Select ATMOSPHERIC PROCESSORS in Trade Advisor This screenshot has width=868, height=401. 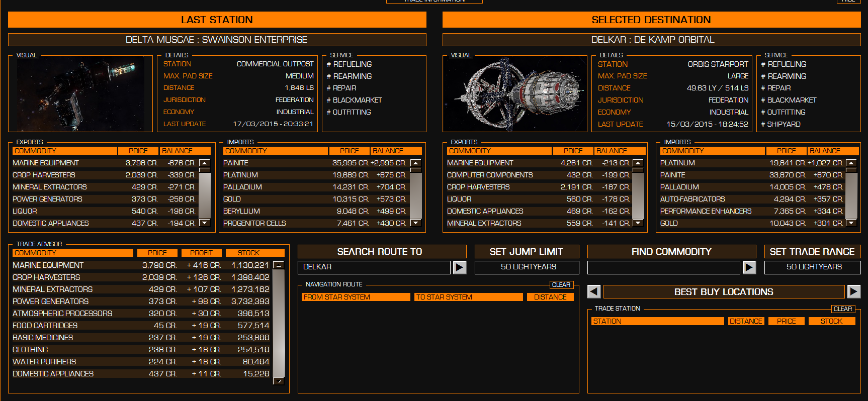pyautogui.click(x=142, y=314)
